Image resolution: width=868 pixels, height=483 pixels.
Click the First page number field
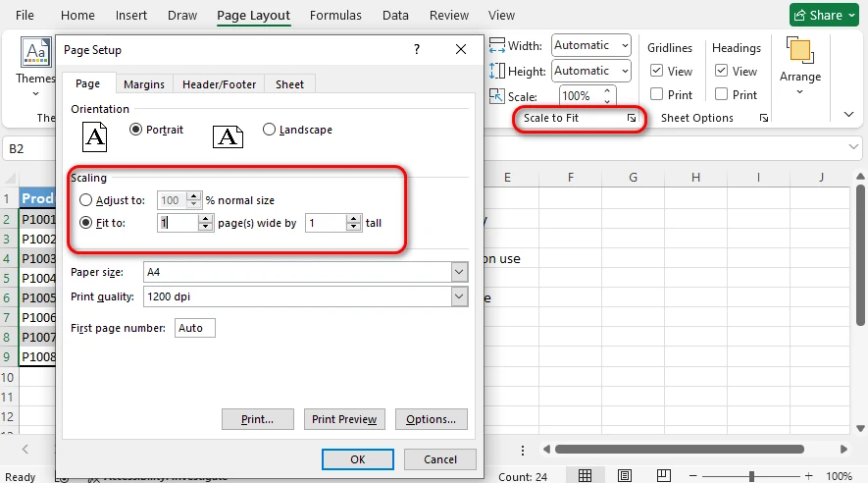pyautogui.click(x=195, y=328)
